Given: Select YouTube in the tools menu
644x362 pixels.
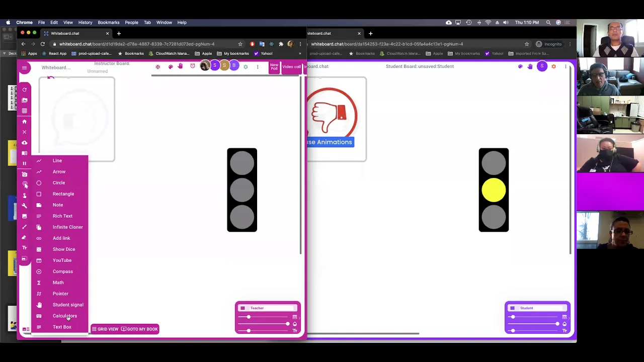Looking at the screenshot, I should [x=59, y=260].
